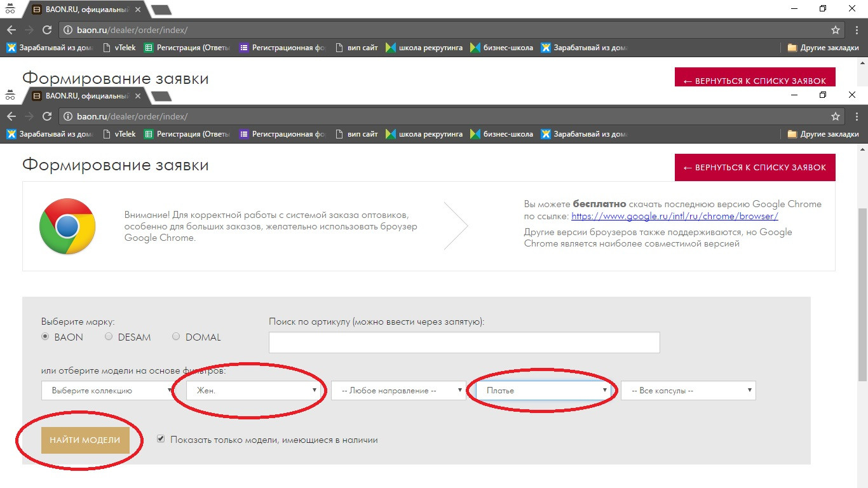868x488 pixels.
Task: Go back using the front window's back arrow
Action: click(11, 116)
